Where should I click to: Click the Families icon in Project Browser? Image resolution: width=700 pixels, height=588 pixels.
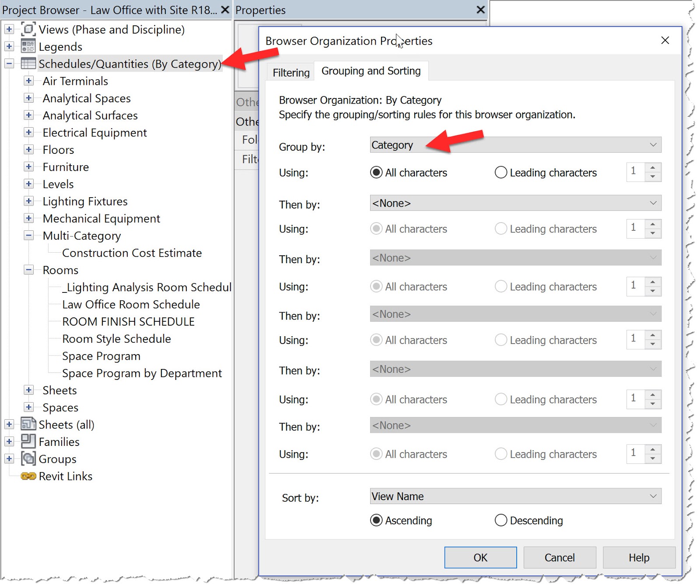coord(27,442)
